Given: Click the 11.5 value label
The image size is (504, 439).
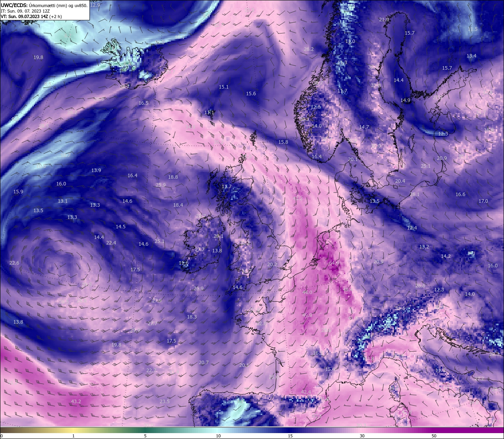Looking at the screenshot, I should 472,29.
